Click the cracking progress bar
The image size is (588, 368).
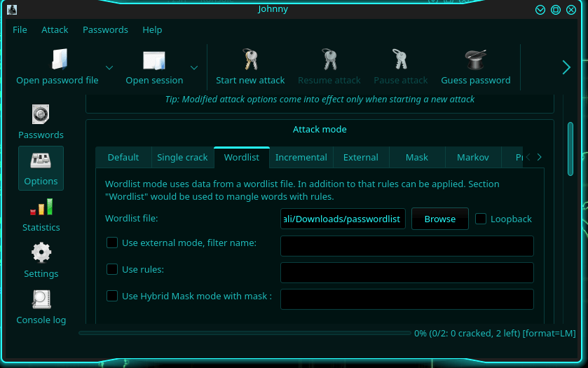(245, 333)
